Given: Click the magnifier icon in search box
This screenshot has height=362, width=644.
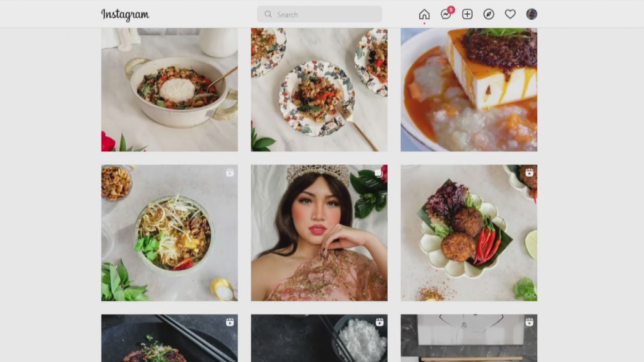Looking at the screenshot, I should (x=268, y=14).
